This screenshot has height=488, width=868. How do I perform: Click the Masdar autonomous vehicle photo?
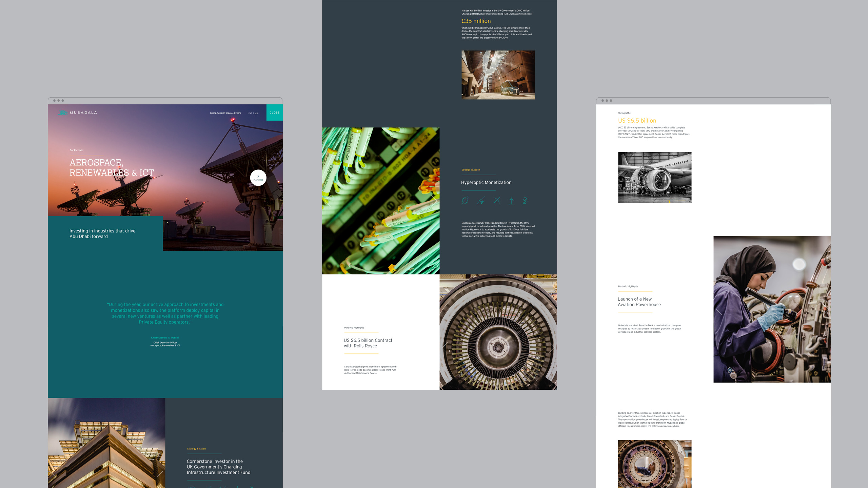pos(498,75)
